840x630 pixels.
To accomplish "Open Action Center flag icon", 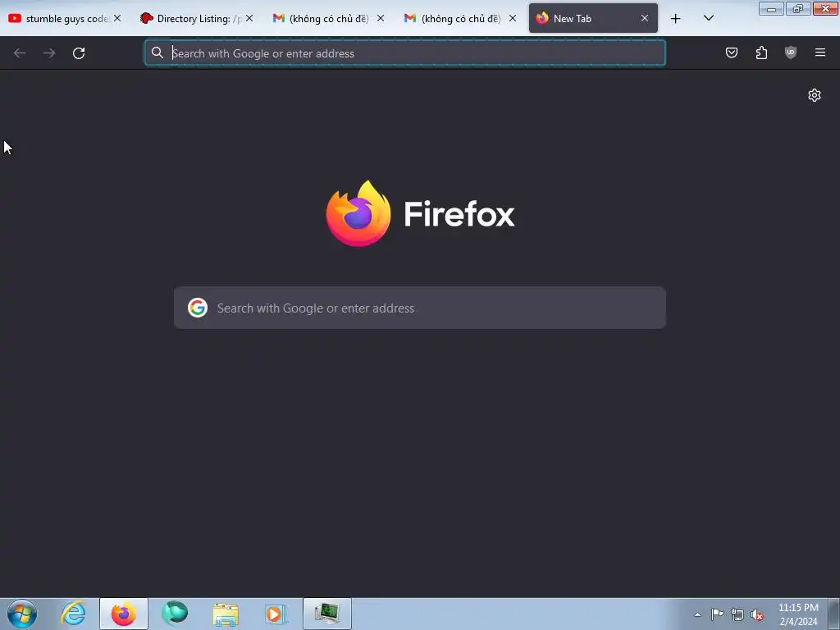I will coord(717,614).
